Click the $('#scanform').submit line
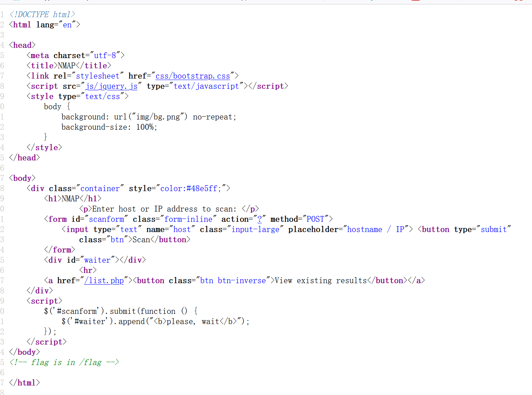The image size is (532, 395). (121, 311)
